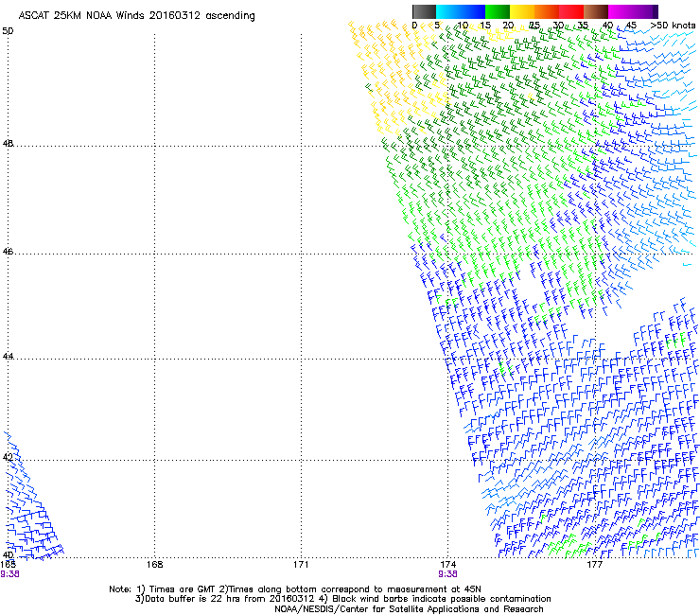Click the '15' label under the color bar
The width and height of the screenshot is (700, 615).
tap(485, 25)
